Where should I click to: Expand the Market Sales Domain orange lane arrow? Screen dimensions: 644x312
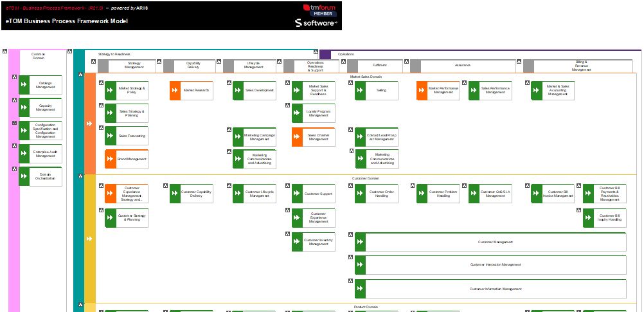pyautogui.click(x=89, y=124)
